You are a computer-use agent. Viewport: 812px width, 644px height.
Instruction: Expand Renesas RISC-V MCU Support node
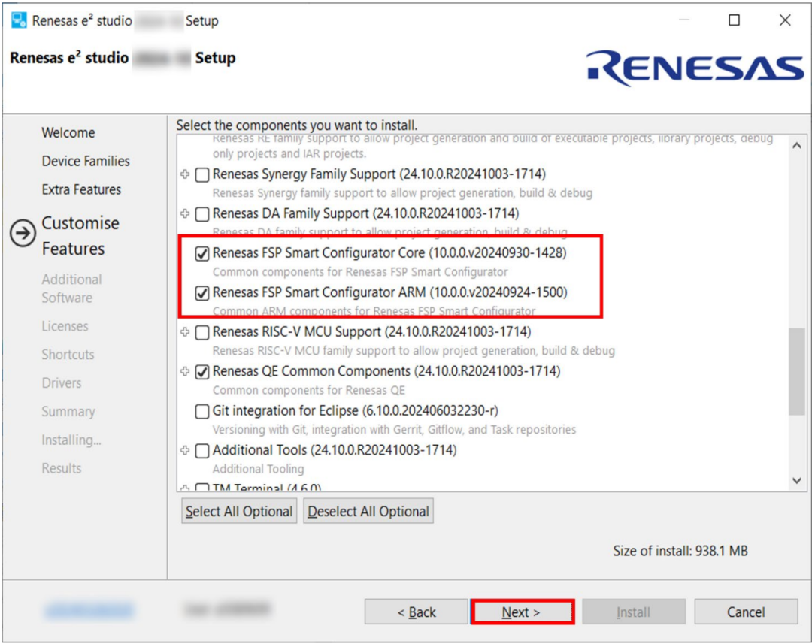tap(186, 331)
